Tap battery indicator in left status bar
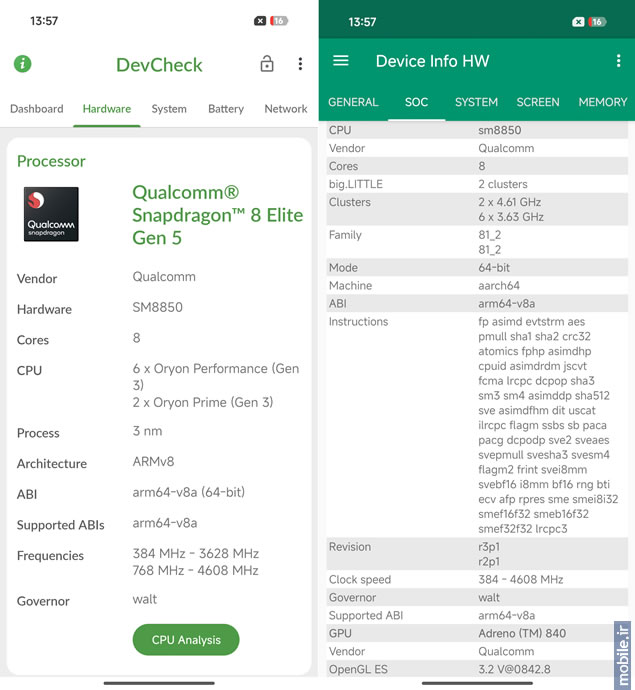 tap(279, 21)
